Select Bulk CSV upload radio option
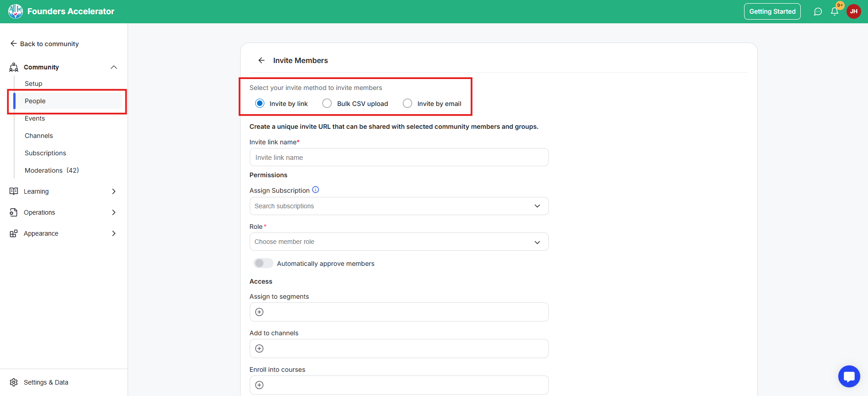This screenshot has width=868, height=396. (x=327, y=104)
